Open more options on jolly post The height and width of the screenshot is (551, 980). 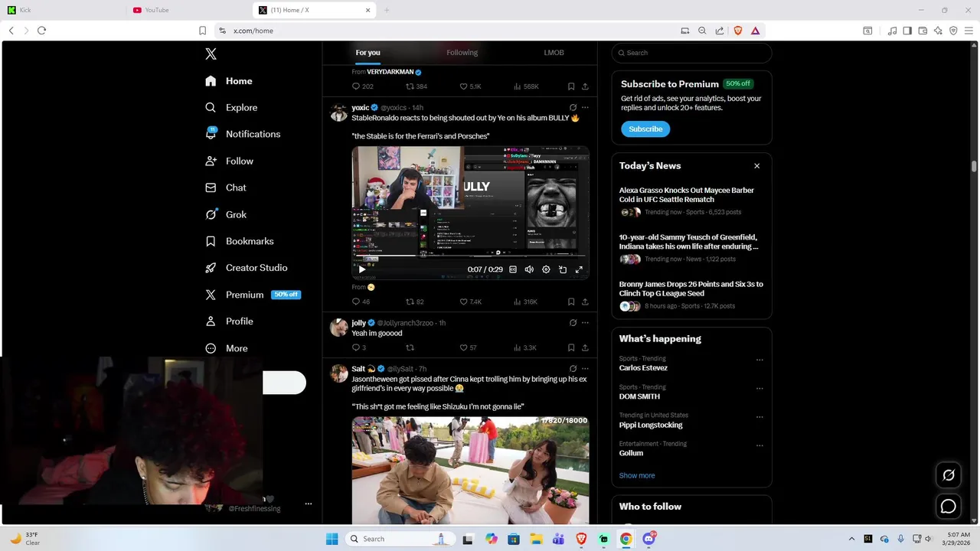pyautogui.click(x=585, y=323)
